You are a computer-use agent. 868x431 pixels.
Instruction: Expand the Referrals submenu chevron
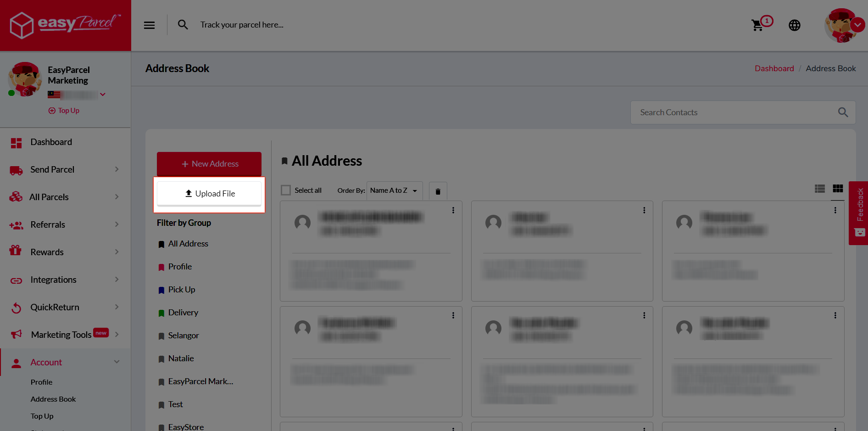117,224
